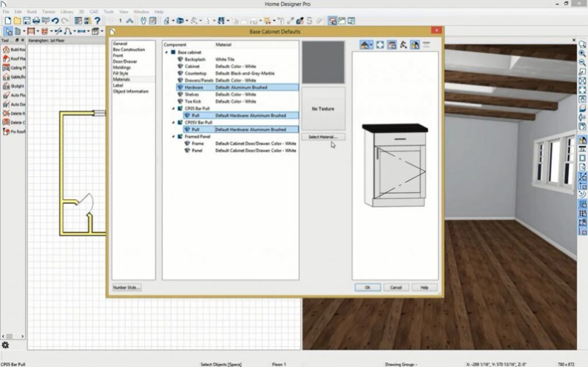The height and width of the screenshot is (367, 588).
Task: Click the Auto Dormer tool
Action: pos(6,105)
